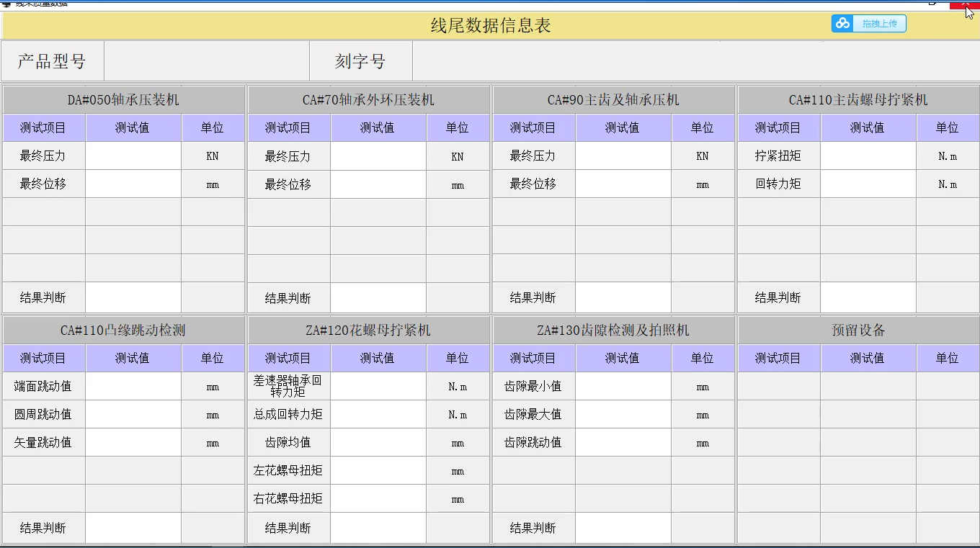The image size is (980, 548).
Task: Click the 圆周跳动值 row label
Action: pyautogui.click(x=43, y=414)
